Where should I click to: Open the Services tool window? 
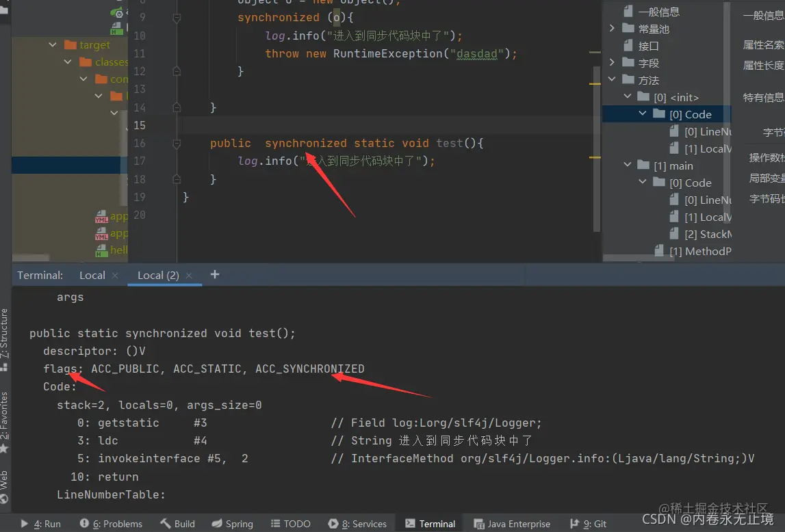point(357,524)
